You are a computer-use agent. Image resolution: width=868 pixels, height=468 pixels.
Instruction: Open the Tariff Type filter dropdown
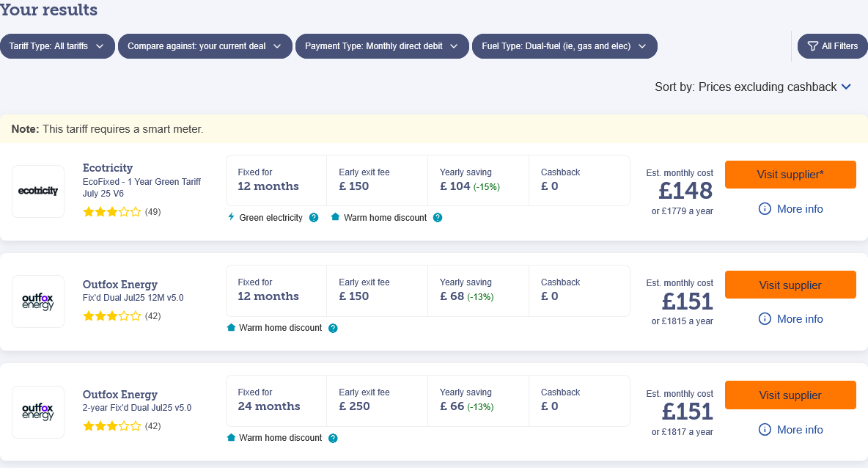[x=58, y=46]
